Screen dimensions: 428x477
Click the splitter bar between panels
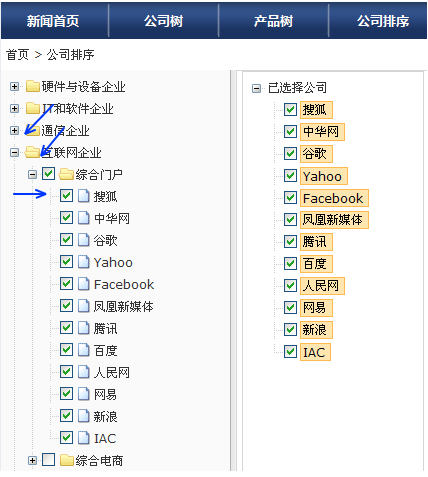point(234,270)
